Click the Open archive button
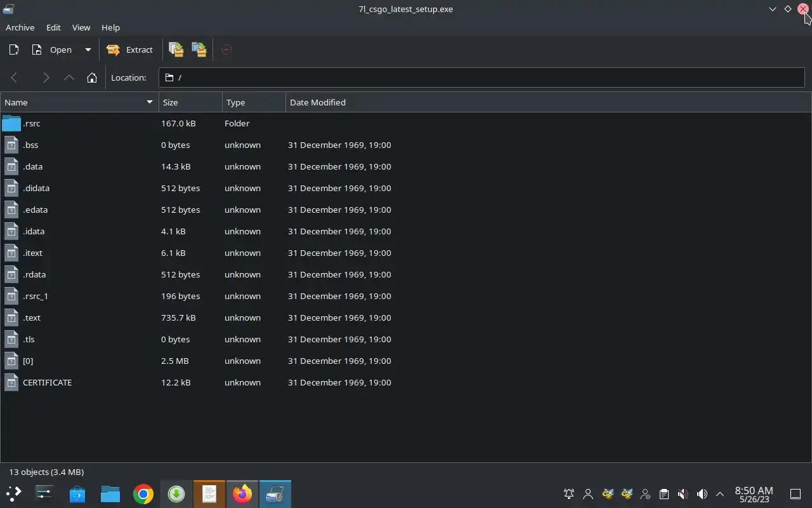The height and width of the screenshot is (508, 812). (x=53, y=50)
